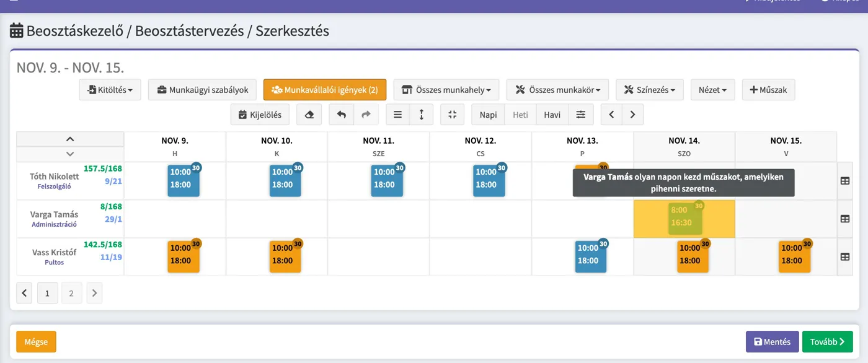Cancel editing with Mégse

36,341
